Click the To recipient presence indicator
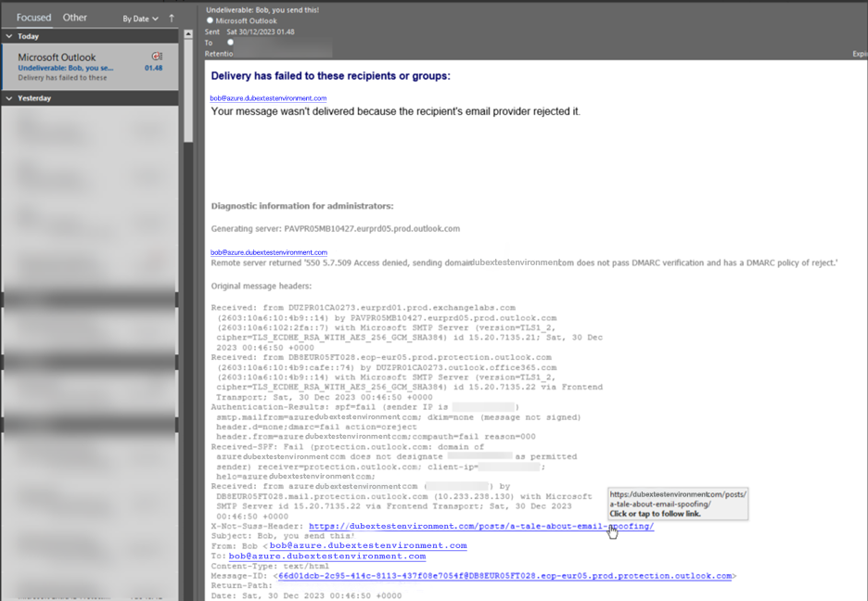Screen dimensions: 868x601 (x=230, y=42)
